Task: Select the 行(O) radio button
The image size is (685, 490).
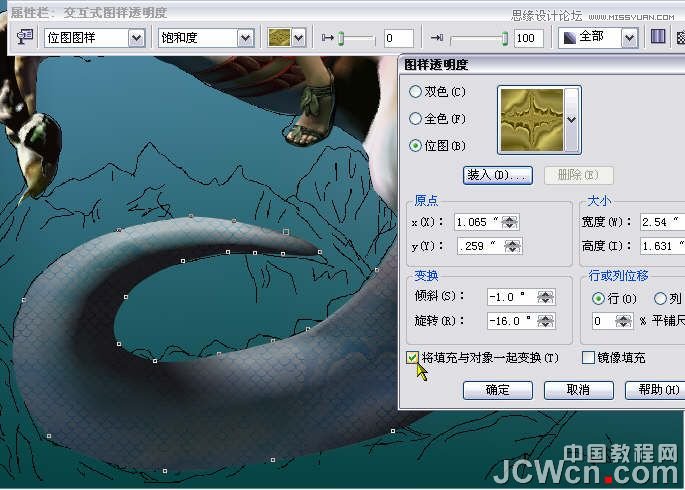Action: click(x=598, y=299)
